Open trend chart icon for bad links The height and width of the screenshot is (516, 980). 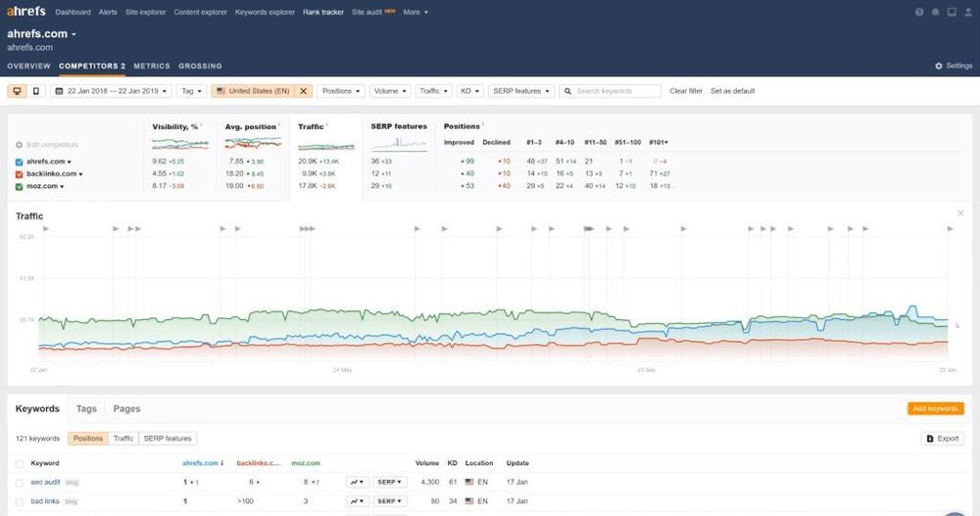point(357,501)
